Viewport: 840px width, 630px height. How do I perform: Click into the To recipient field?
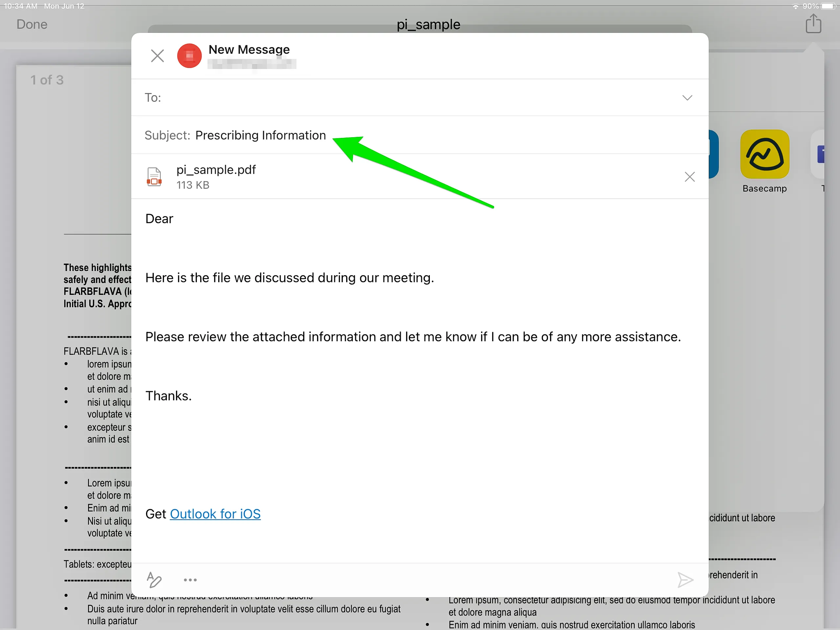(380, 98)
